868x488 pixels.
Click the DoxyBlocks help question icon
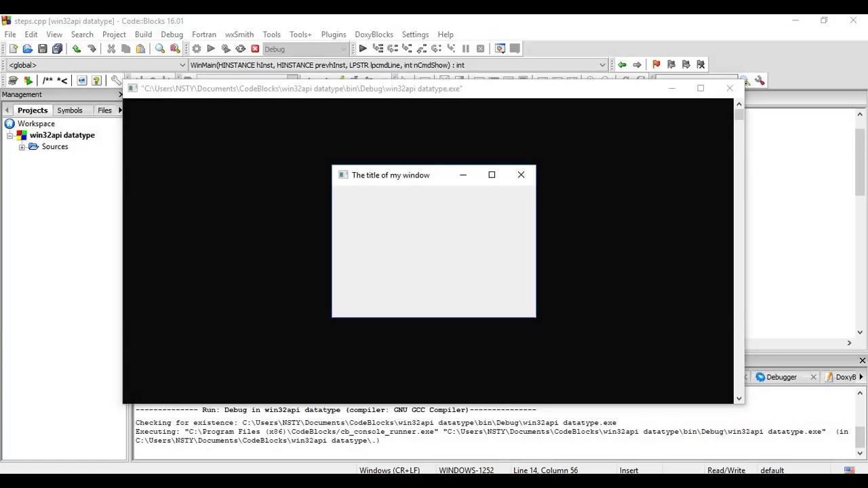coord(96,81)
